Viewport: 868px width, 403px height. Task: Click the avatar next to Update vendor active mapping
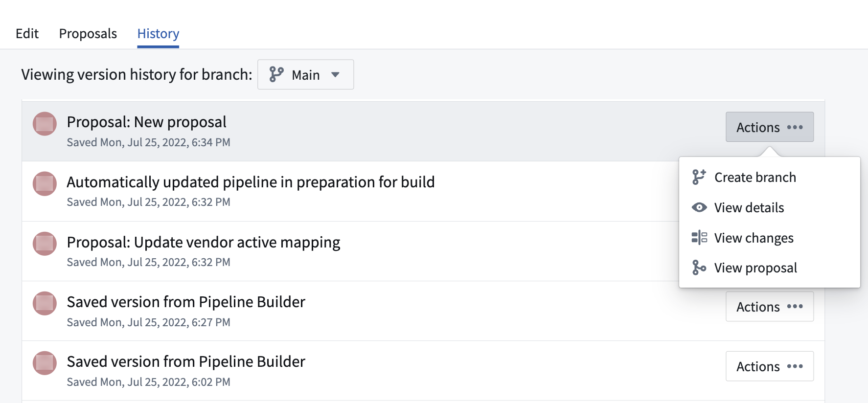[44, 244]
